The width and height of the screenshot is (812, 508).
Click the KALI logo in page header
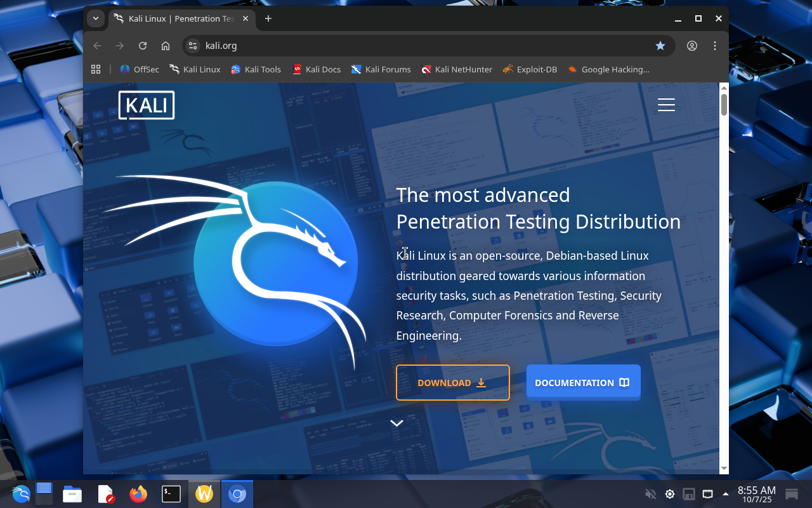[147, 105]
